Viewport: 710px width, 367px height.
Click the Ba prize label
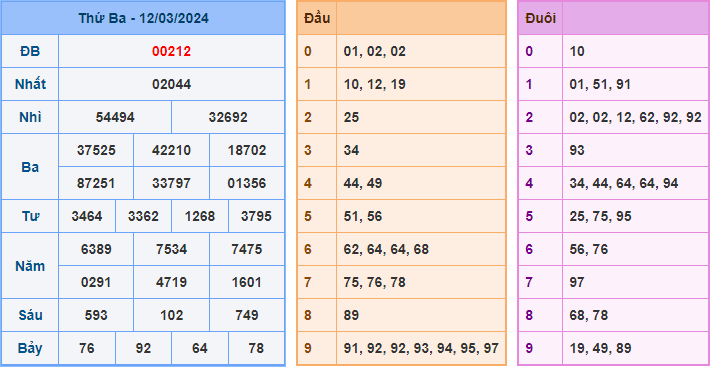tap(30, 167)
